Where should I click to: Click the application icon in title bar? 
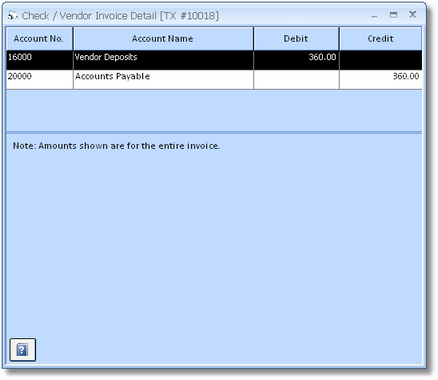(x=12, y=15)
